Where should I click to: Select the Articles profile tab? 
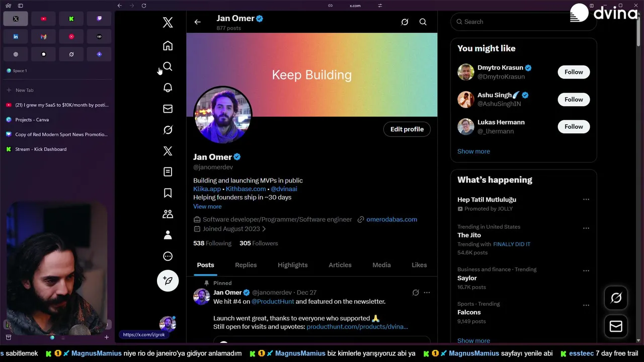(x=340, y=265)
